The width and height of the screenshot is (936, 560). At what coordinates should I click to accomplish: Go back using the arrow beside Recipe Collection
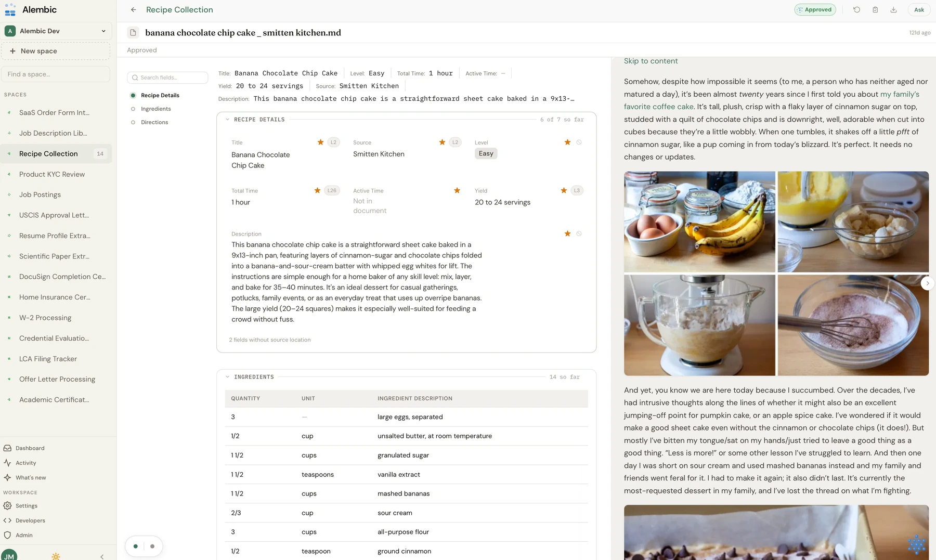pyautogui.click(x=134, y=10)
